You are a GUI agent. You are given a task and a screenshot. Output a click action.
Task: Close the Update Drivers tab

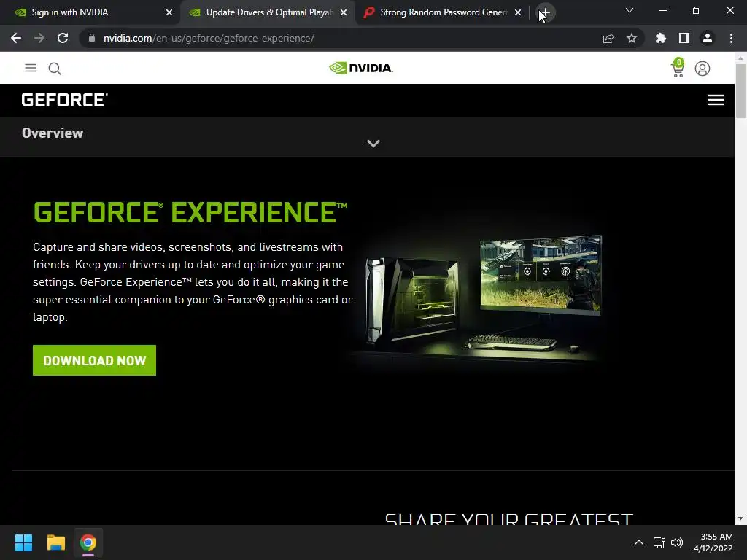[344, 12]
